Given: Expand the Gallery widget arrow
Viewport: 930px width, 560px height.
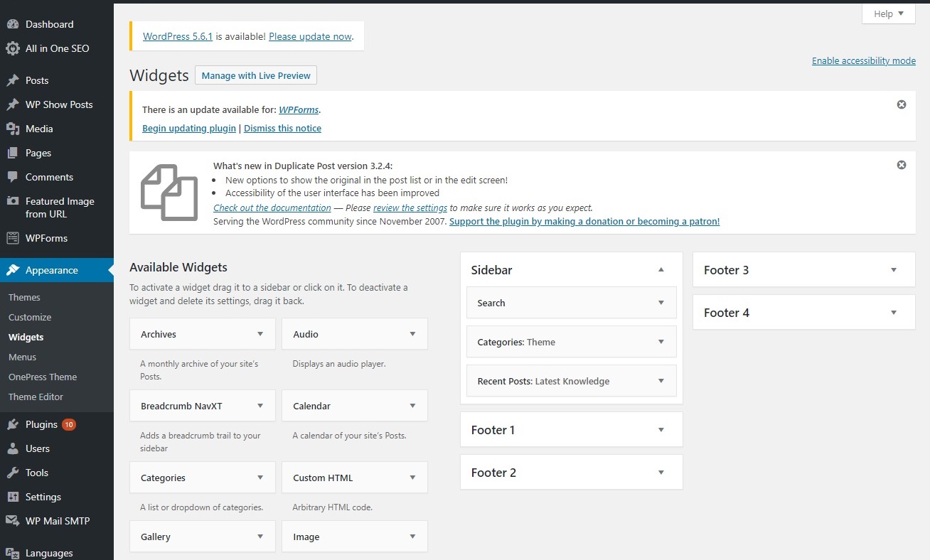Looking at the screenshot, I should click(260, 537).
